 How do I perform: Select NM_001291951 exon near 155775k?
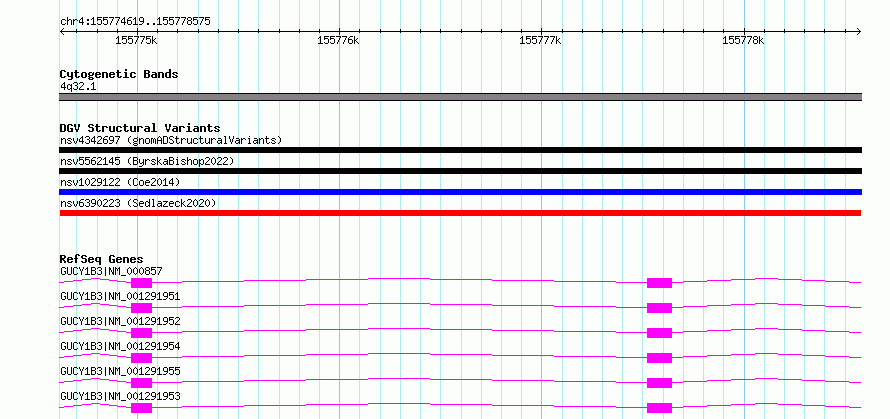tap(141, 308)
